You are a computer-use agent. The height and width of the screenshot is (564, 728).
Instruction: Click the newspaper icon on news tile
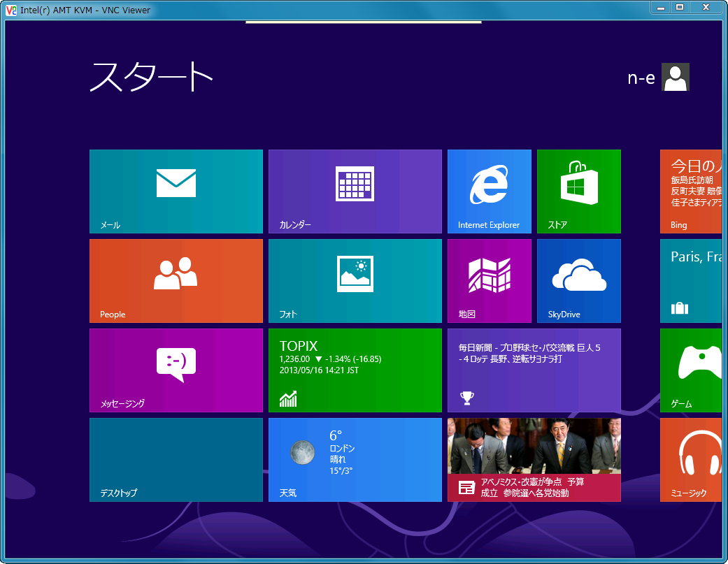tap(466, 487)
